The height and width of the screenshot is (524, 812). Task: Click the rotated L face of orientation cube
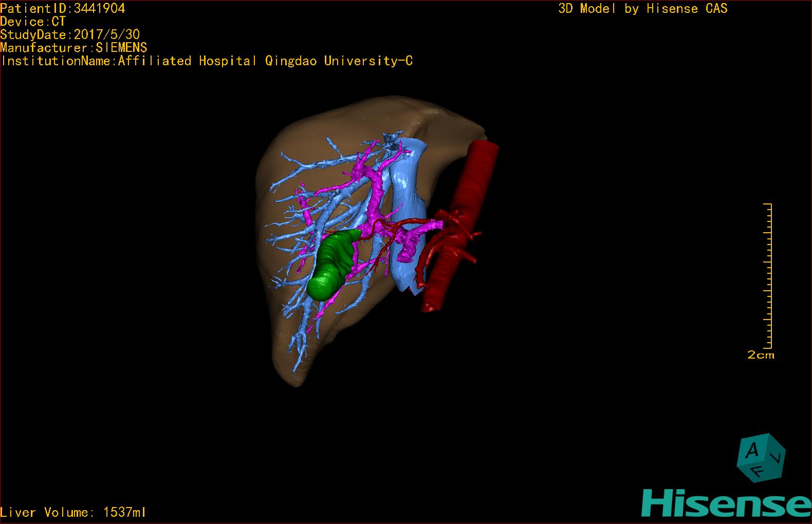(778, 456)
